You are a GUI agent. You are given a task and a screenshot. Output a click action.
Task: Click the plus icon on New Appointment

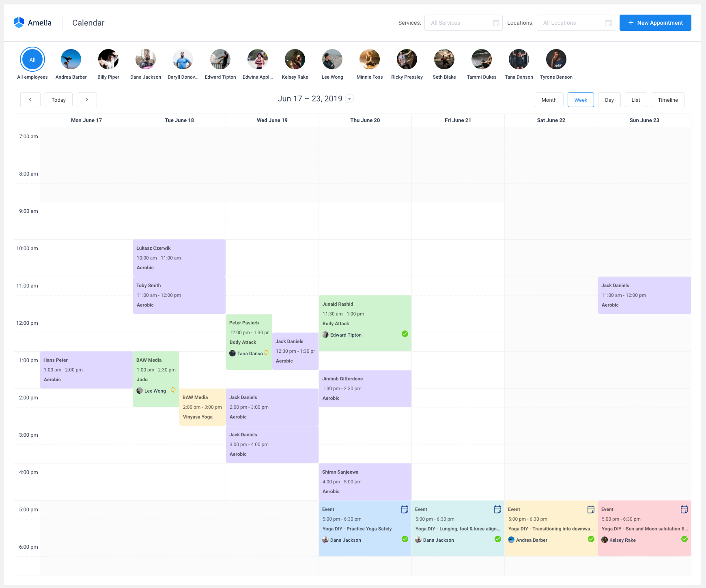(x=631, y=23)
